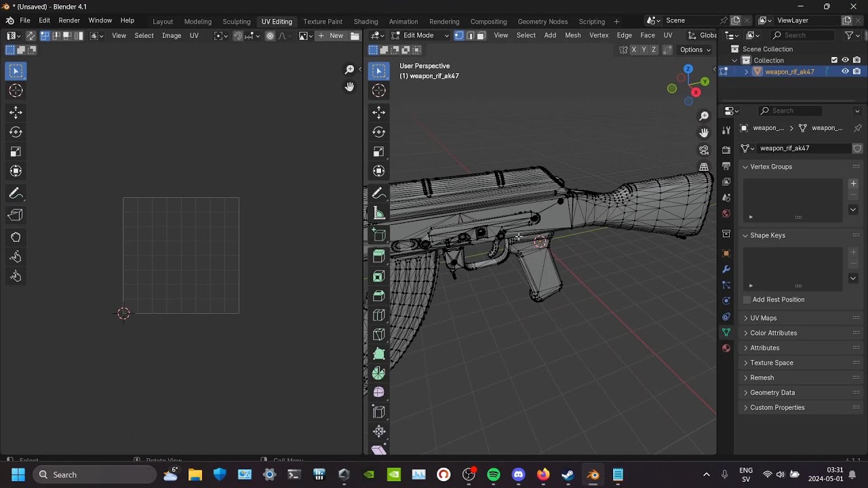The height and width of the screenshot is (488, 868).
Task: Open the Object Data properties tab
Action: [x=726, y=332]
